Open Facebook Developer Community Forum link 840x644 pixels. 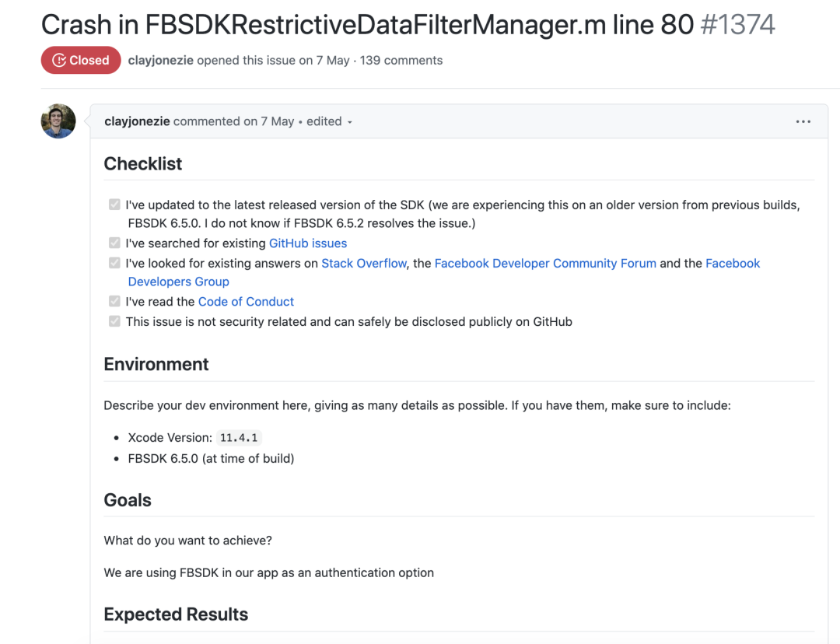click(x=545, y=263)
